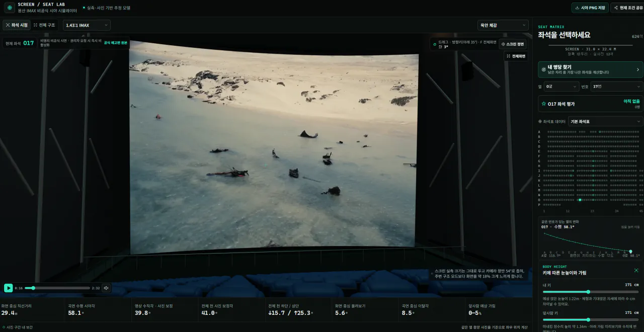This screenshot has width=644, height=332.
Task: Open the 기본 좌석표 seat map dropdown
Action: click(605, 121)
